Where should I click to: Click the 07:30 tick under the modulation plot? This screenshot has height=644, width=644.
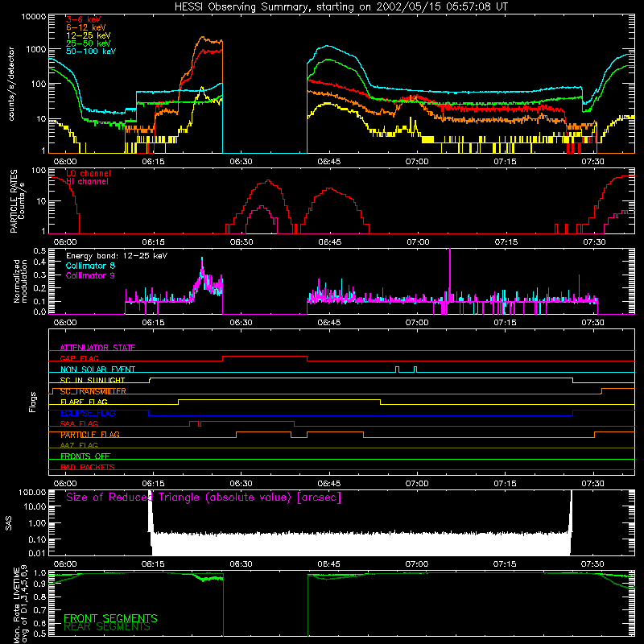(592, 323)
